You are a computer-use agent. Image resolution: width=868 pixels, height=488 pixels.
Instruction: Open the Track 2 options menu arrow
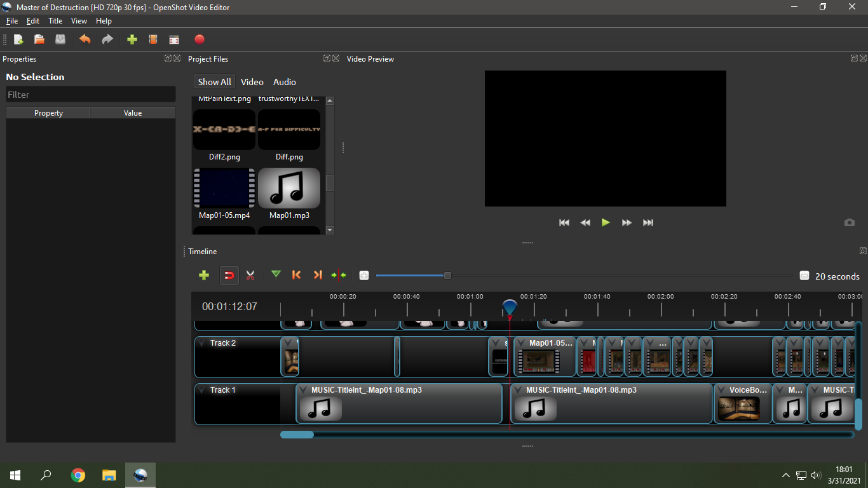coord(203,343)
